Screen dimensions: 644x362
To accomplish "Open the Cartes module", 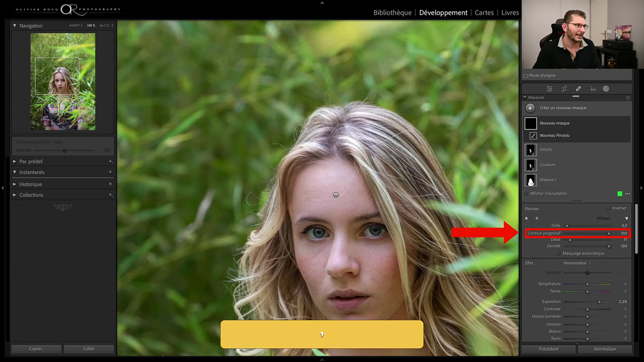I will pos(484,13).
